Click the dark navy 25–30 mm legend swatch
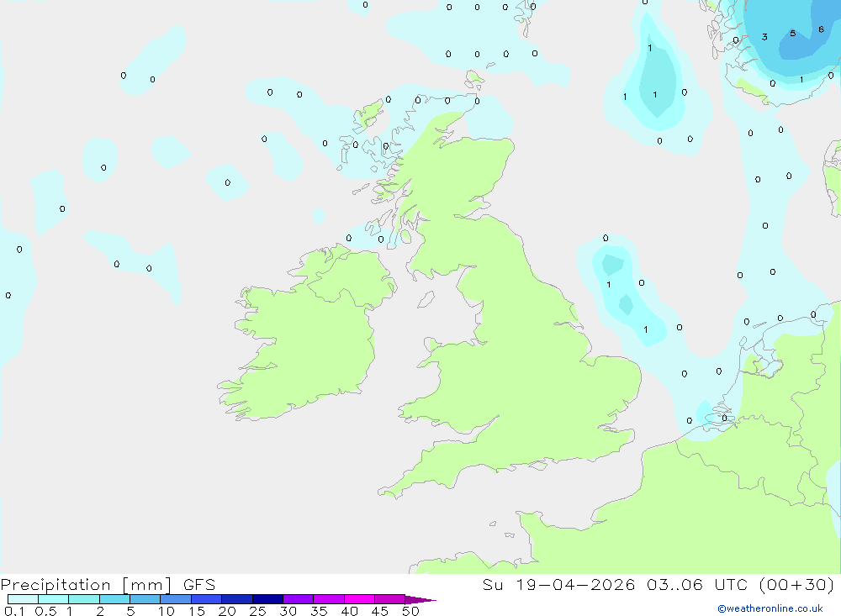 [x=267, y=599]
